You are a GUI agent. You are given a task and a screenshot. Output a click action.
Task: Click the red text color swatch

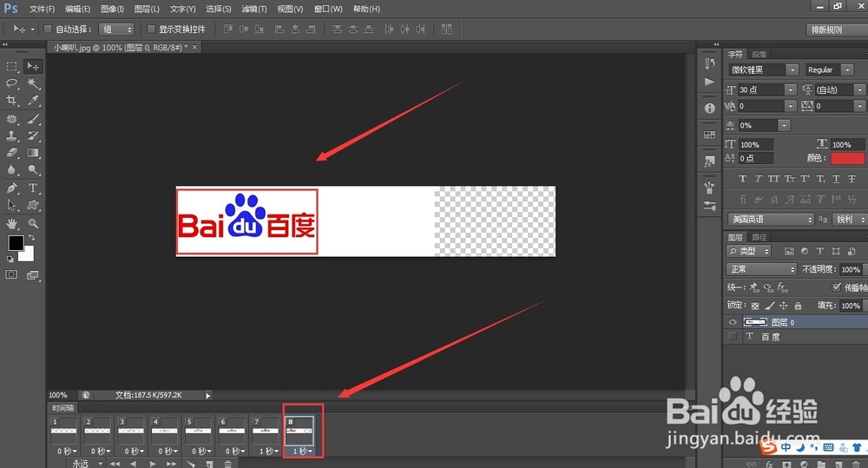coord(847,158)
